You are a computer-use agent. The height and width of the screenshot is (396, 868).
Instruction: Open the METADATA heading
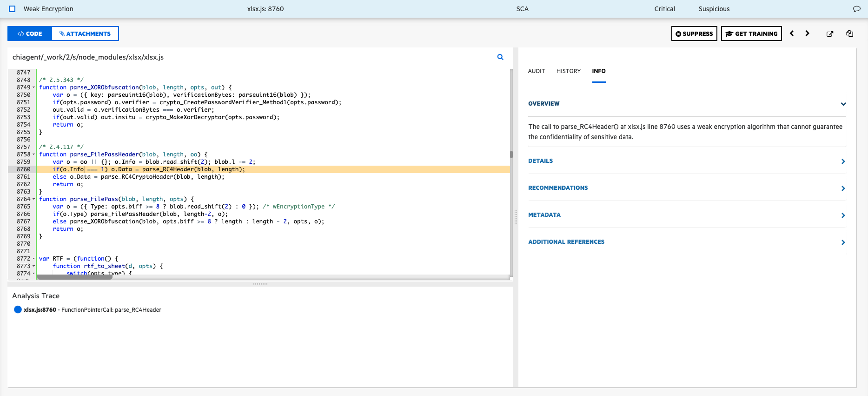click(544, 215)
